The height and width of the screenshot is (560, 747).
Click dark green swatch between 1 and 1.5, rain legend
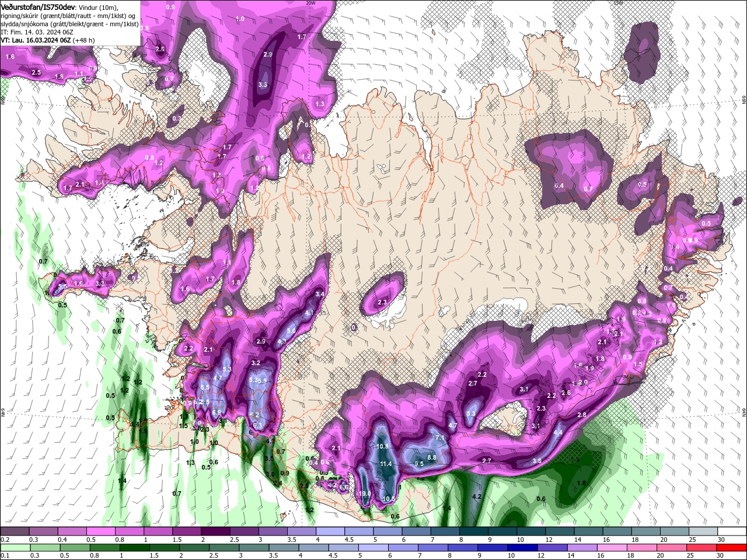134,547
